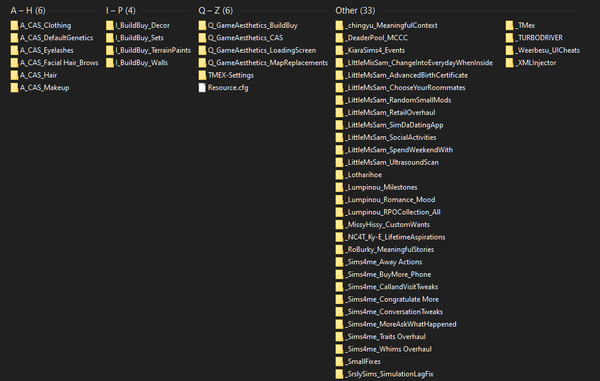Click the I_BuildBuy_Decor folder icon
Viewport: 600px width, 381px height.
coord(110,25)
